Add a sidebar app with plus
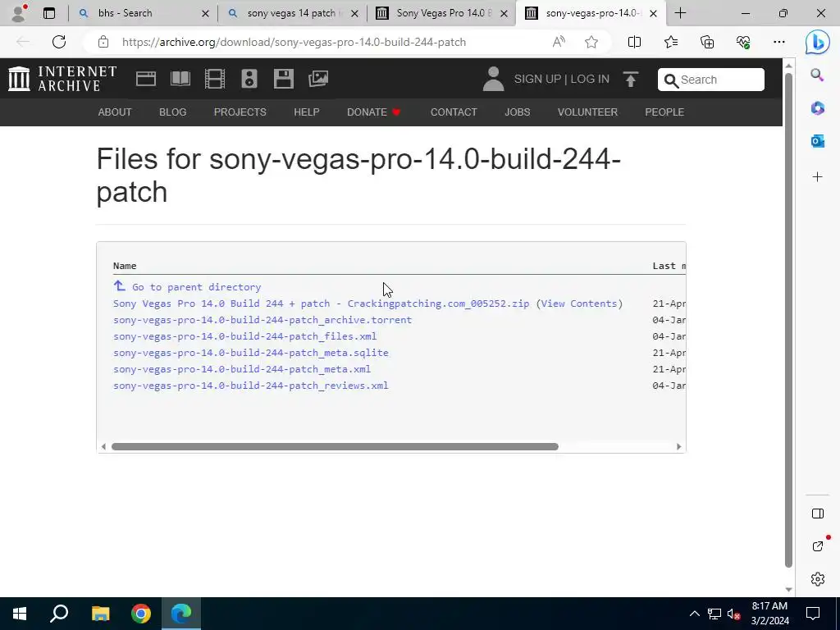Screen dimensions: 840x630 [x=817, y=177]
